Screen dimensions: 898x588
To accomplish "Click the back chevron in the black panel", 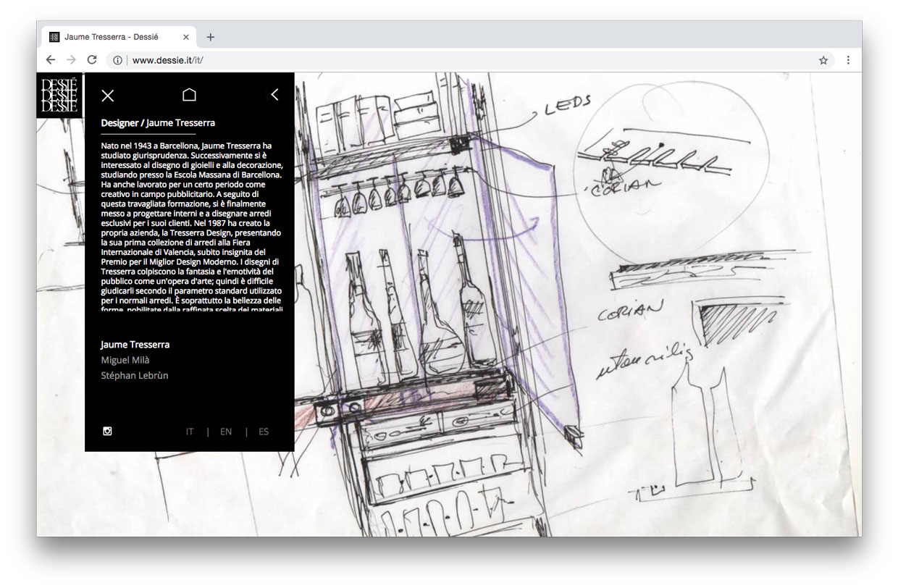I will point(274,94).
